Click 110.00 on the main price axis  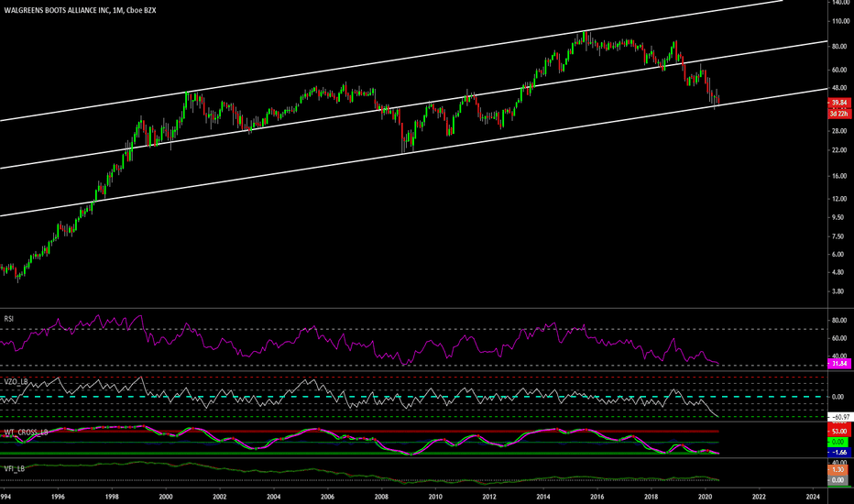coord(840,21)
